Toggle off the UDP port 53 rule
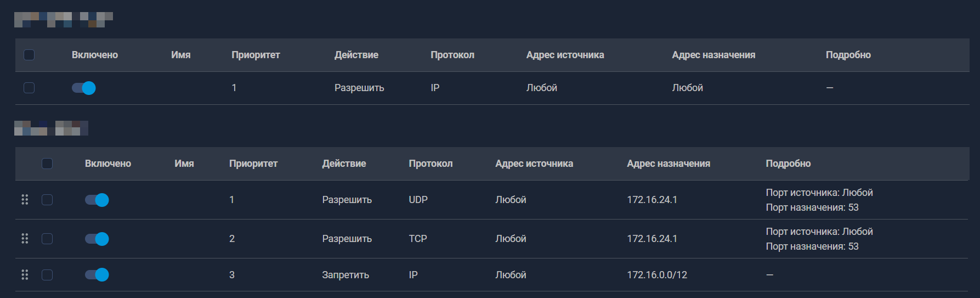This screenshot has width=980, height=298. 97,200
